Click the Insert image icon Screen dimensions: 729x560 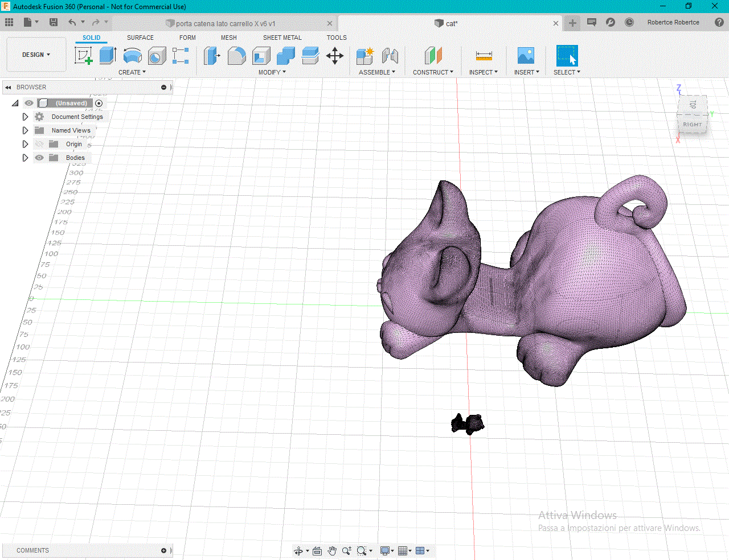tap(525, 56)
